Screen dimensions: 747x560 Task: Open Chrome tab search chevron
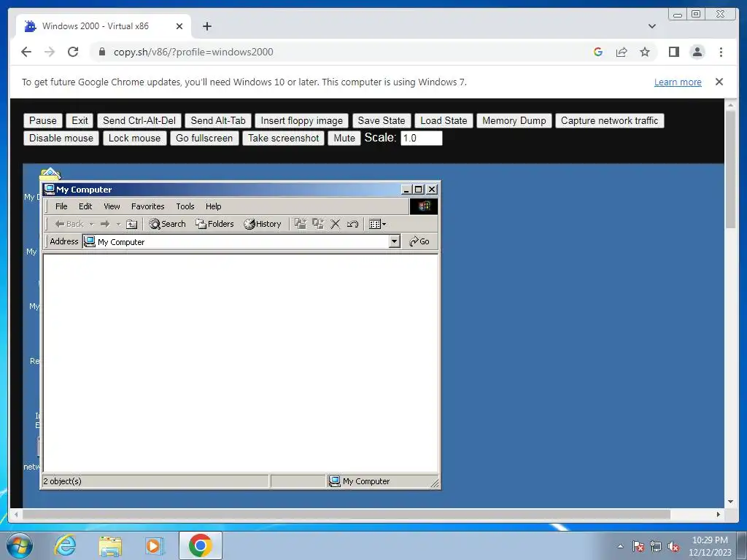[652, 26]
